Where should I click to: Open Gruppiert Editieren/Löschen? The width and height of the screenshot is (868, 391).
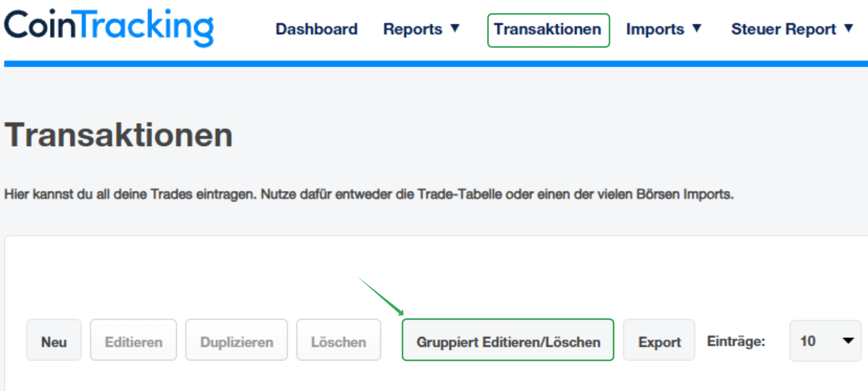pyautogui.click(x=508, y=340)
